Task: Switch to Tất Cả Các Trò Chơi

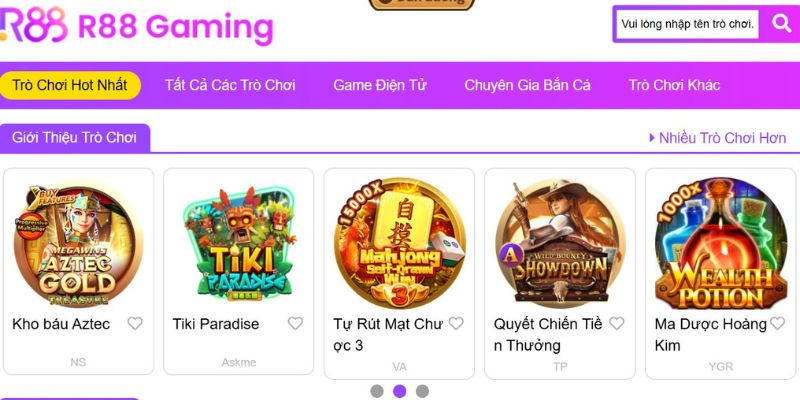Action: (230, 85)
